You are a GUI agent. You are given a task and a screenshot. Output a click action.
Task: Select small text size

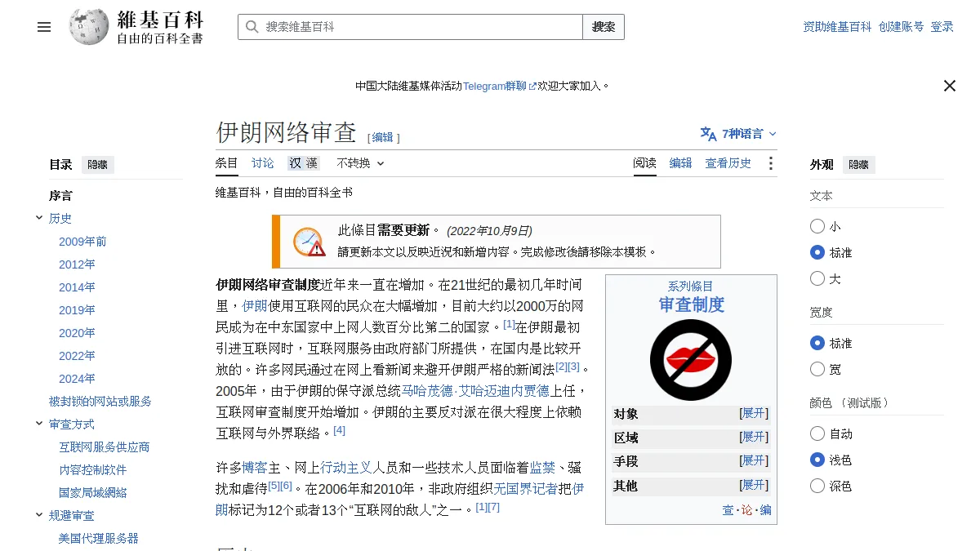tap(817, 226)
